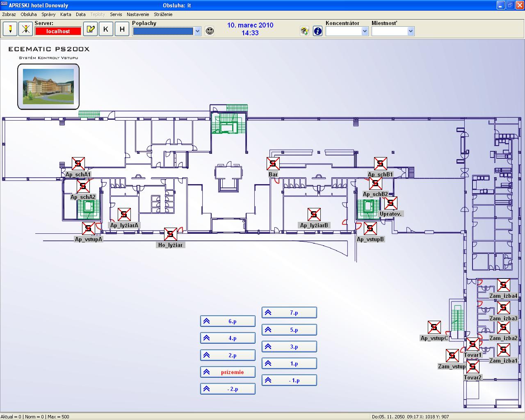The width and height of the screenshot is (525, 420).
Task: Select the Zam_izba3 reader icon
Action: pos(504,308)
